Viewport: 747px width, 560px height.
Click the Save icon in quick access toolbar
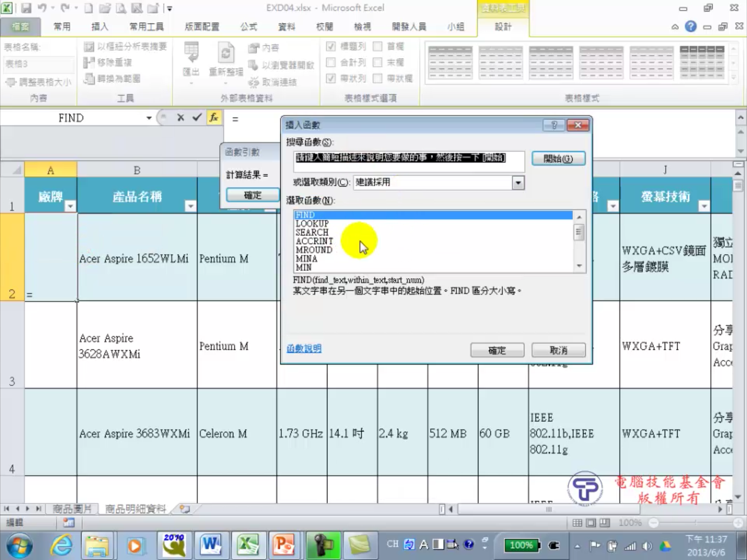[26, 8]
